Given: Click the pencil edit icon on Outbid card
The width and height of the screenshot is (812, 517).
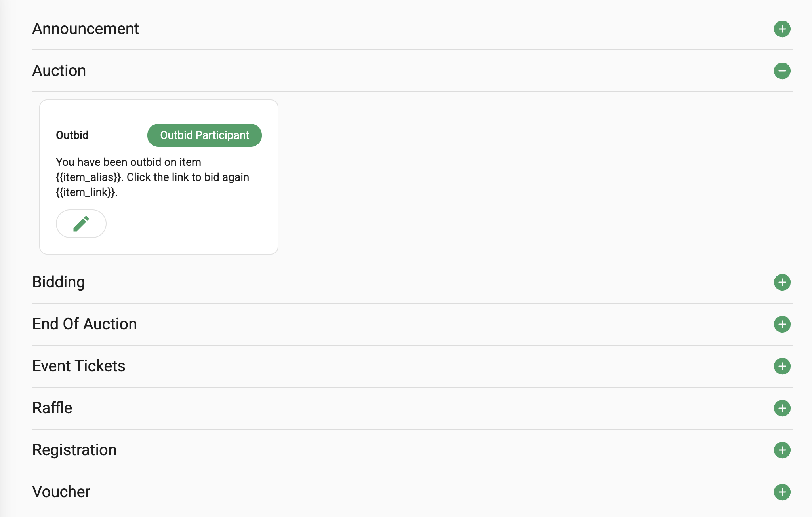Looking at the screenshot, I should pos(81,224).
